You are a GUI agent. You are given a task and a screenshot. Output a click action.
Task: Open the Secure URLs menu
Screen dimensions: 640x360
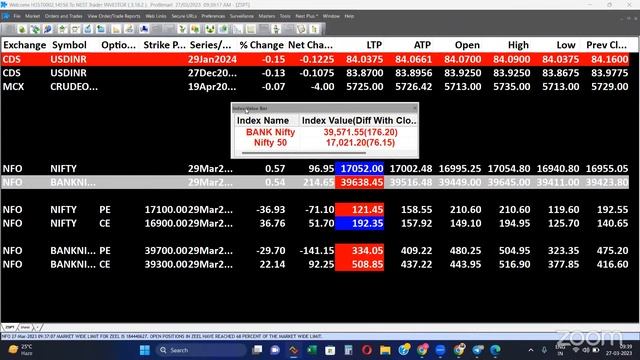coord(184,16)
